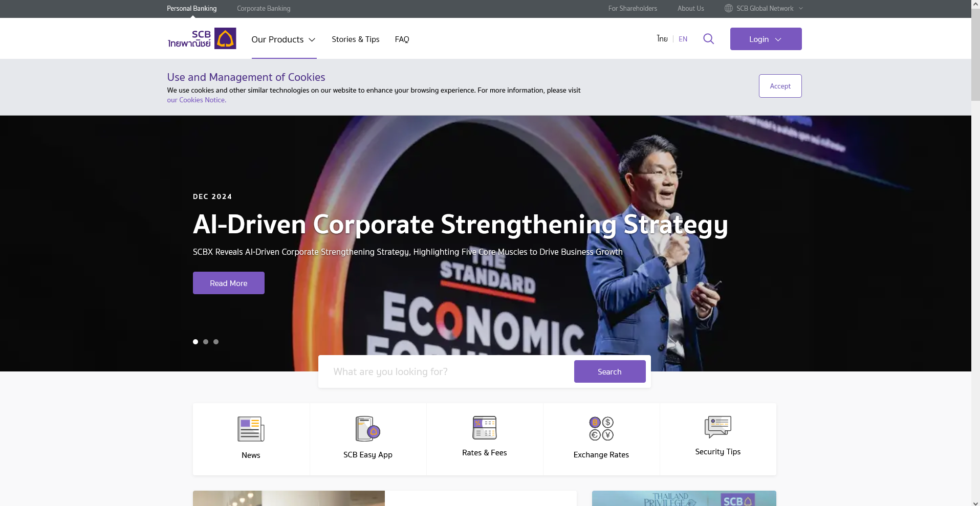Go to second carousel slide dot
Image resolution: width=980 pixels, height=506 pixels.
pos(206,342)
